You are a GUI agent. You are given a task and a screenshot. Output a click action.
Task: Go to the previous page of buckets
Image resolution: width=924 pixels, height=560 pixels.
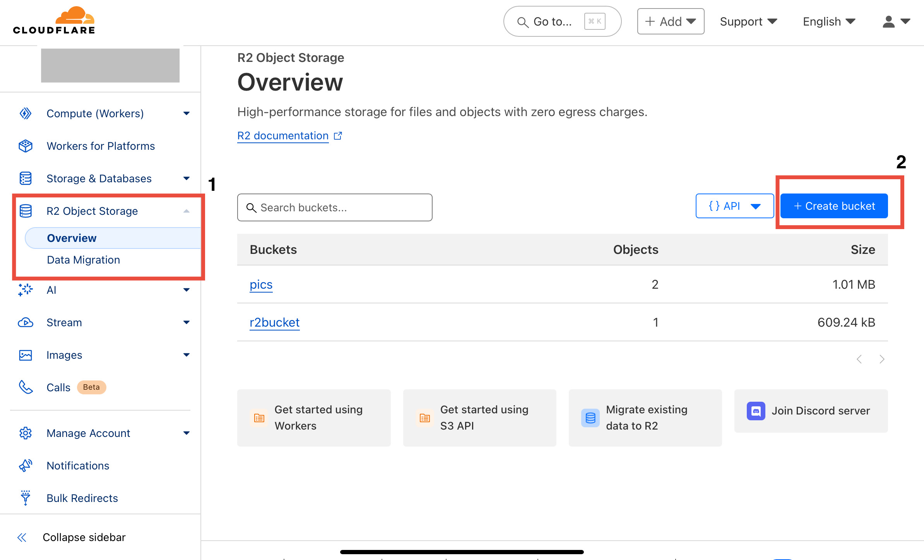tap(859, 359)
